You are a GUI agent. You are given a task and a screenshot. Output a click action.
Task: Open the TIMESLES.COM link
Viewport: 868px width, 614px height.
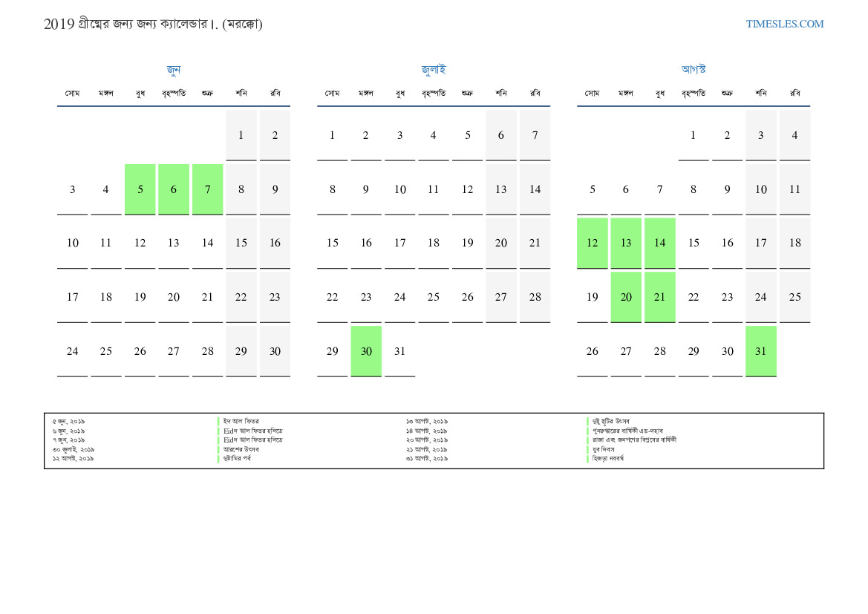[x=784, y=24]
